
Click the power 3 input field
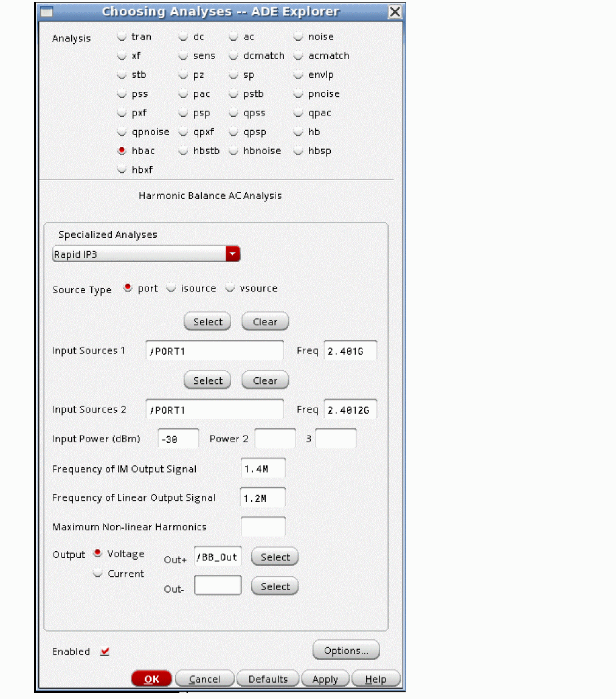[x=336, y=439]
